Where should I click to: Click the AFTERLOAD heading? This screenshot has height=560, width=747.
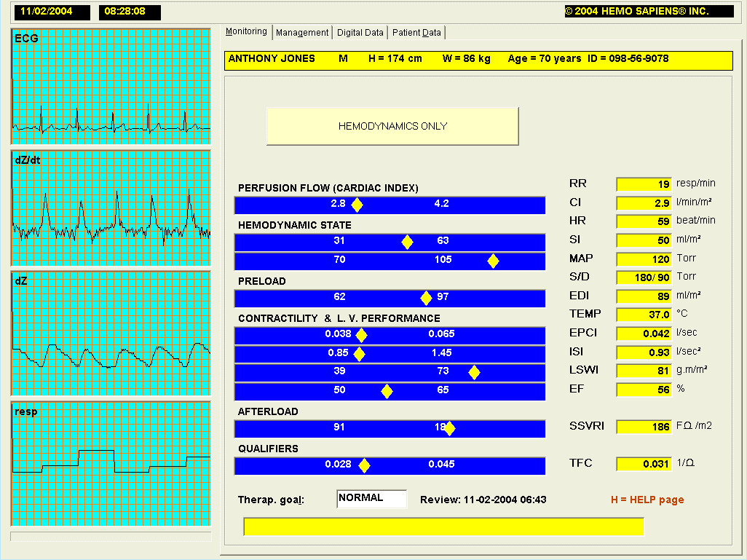[268, 411]
